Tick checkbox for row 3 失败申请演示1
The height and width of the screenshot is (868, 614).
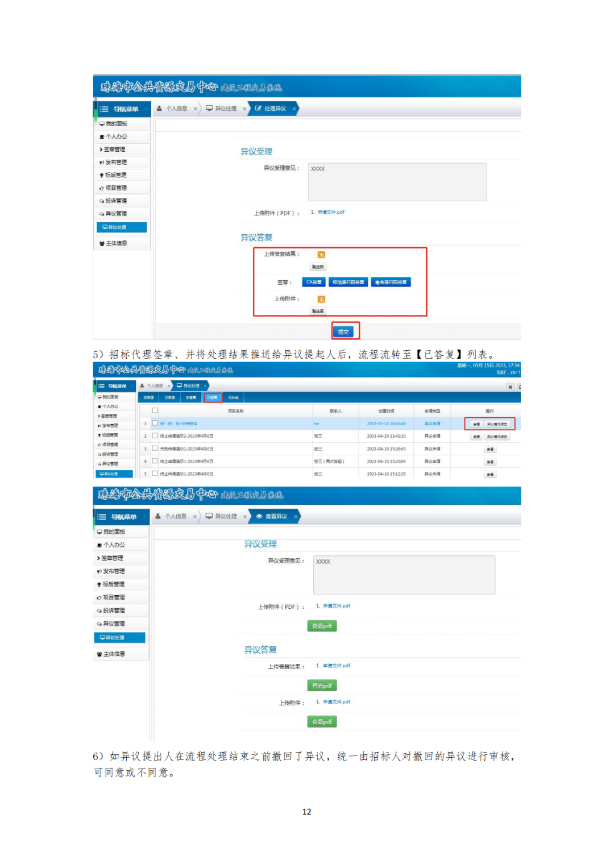coord(155,448)
